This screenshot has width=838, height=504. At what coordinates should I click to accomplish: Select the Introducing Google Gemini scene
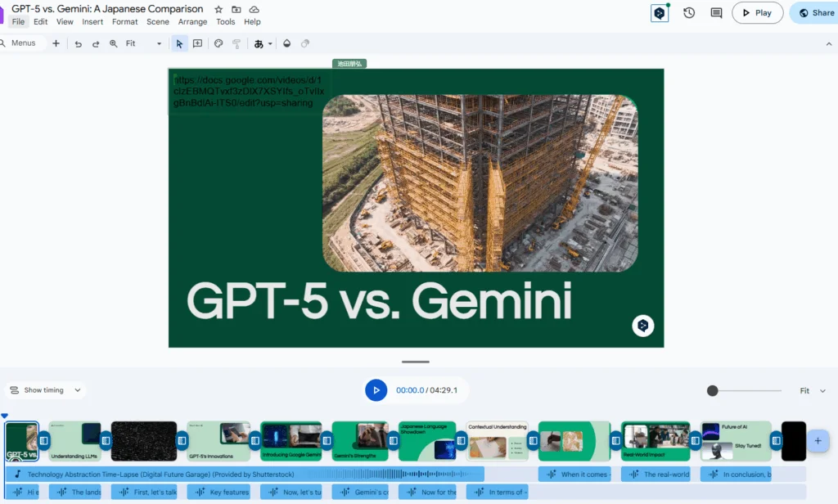coord(291,441)
